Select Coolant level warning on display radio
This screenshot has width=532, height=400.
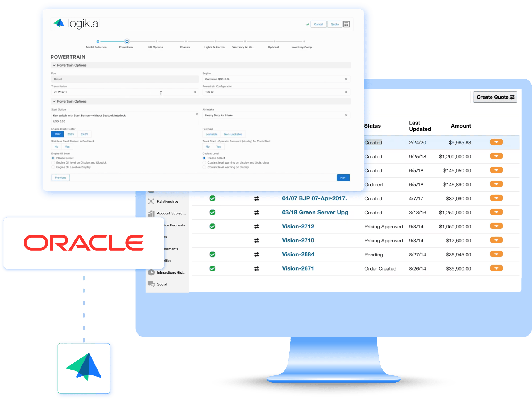[204, 167]
